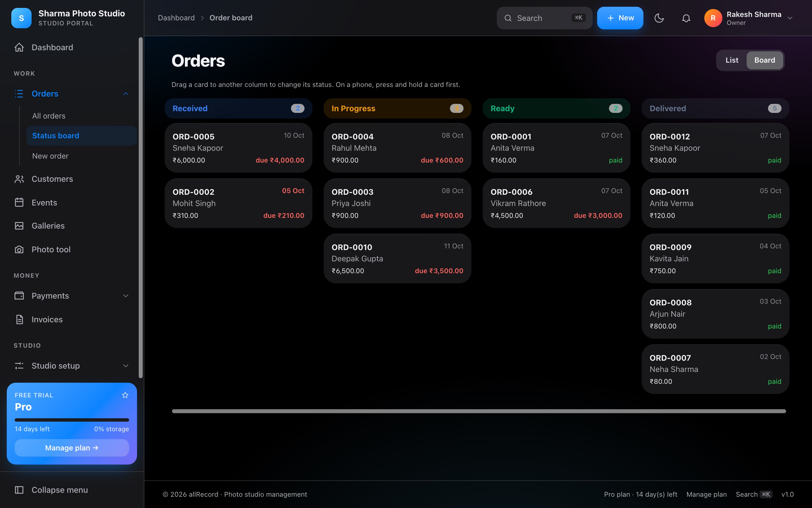The height and width of the screenshot is (508, 812).
Task: Switch to Board view
Action: 765,60
